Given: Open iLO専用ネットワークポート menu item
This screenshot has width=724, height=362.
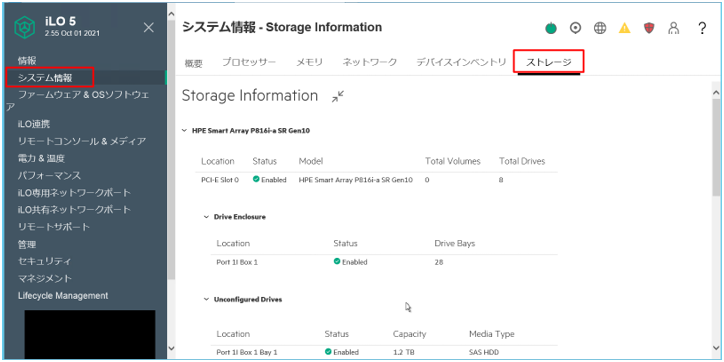Looking at the screenshot, I should [x=74, y=193].
